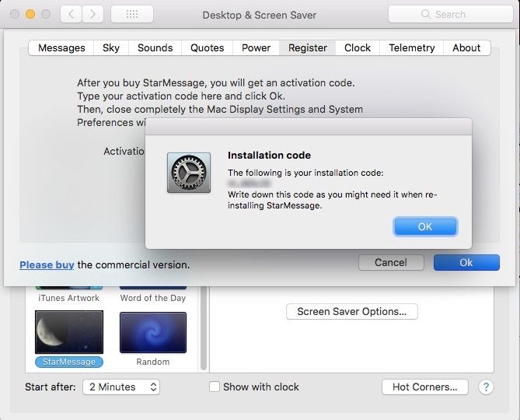Click the Search field in the title bar
Viewport: 520px width, 420px height.
450,14
